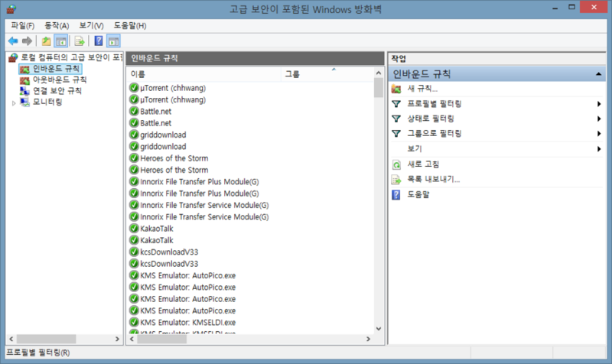Select first Innorix File Transfer Service Module(G) rule
The width and height of the screenshot is (612, 364).
(204, 205)
